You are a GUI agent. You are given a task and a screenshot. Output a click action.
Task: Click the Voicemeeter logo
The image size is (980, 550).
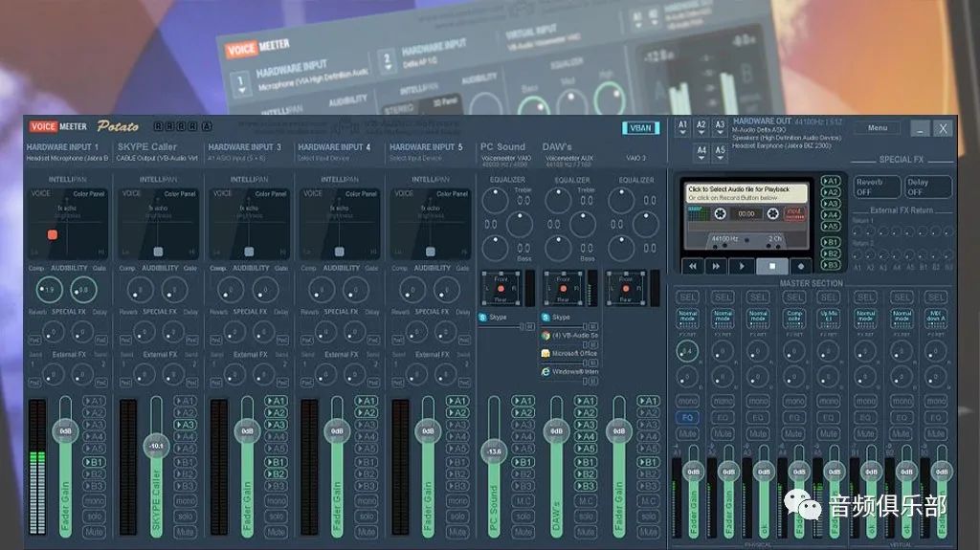[58, 126]
